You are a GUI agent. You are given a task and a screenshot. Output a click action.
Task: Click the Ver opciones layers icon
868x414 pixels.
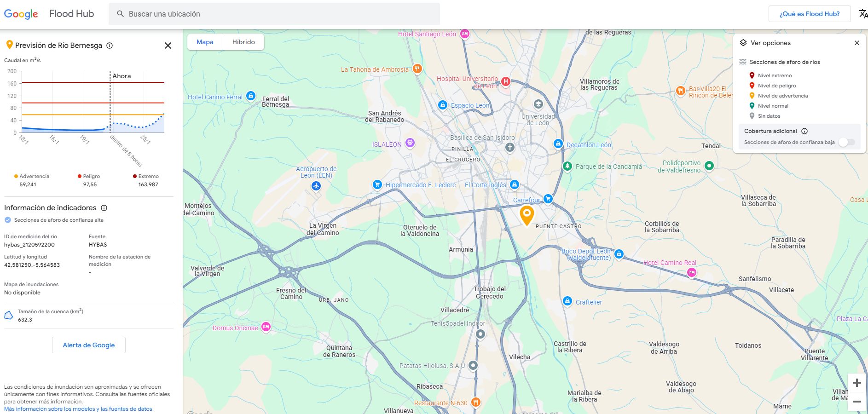(743, 43)
